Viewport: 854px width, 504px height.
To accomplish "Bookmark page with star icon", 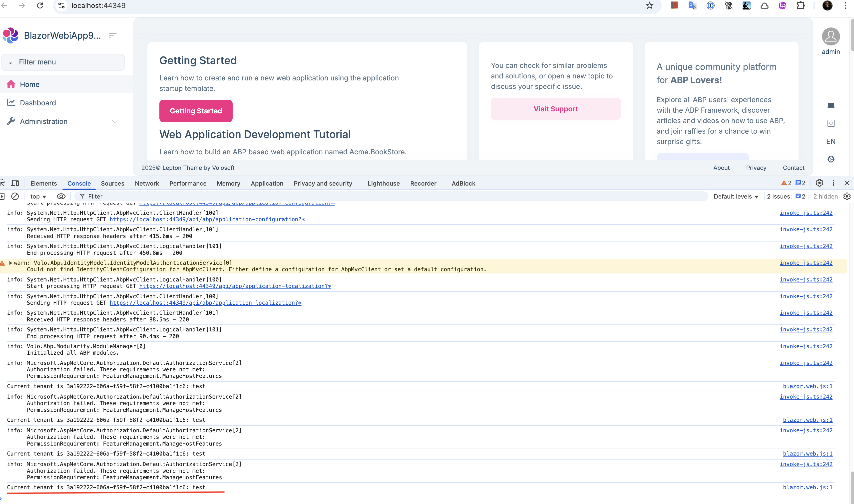I will click(x=650, y=5).
